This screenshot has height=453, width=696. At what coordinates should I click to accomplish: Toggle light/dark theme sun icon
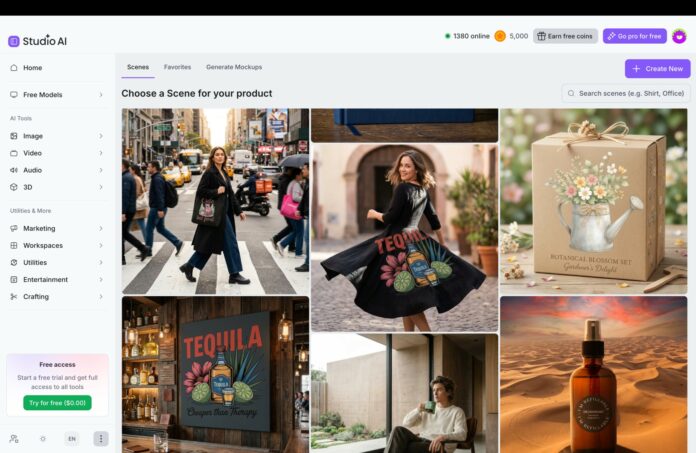[43, 439]
